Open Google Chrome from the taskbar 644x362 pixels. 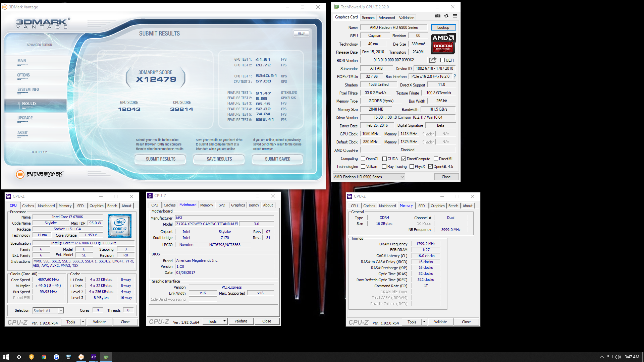pos(44,357)
